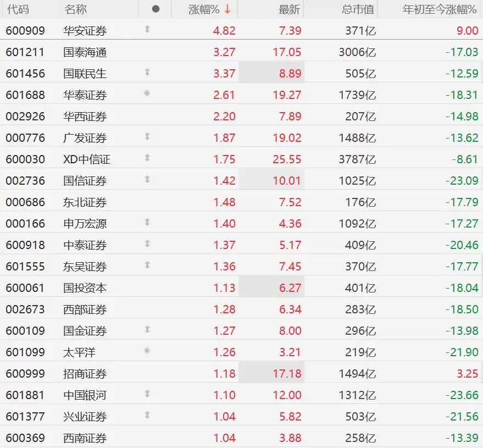
Task: Select stock name 西部证券
Action: [x=85, y=309]
